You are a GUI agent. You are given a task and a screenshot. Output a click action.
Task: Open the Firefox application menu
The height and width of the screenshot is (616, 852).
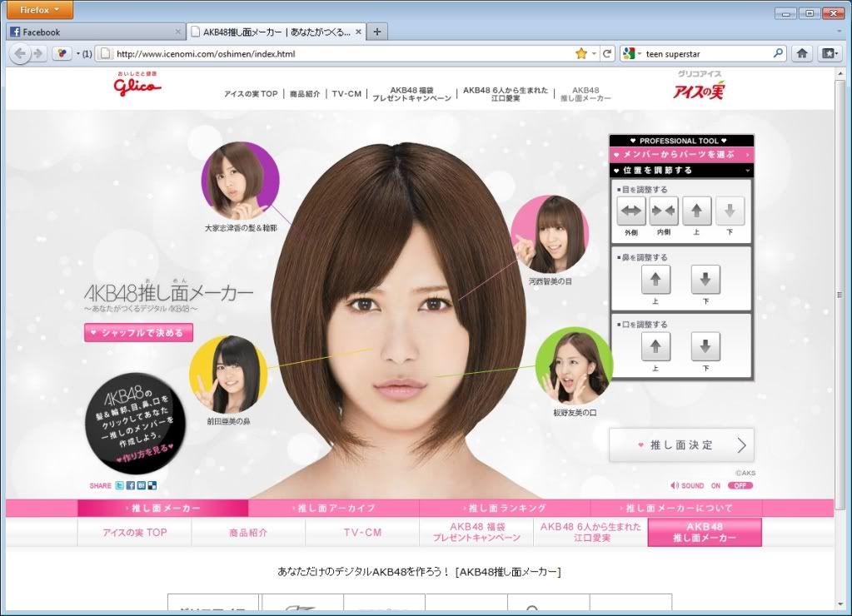pyautogui.click(x=39, y=9)
